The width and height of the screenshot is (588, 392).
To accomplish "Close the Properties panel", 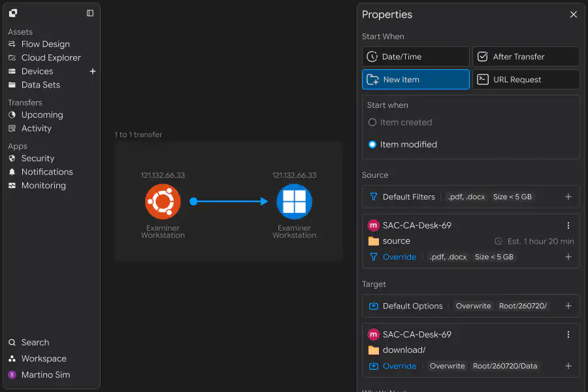I will pyautogui.click(x=574, y=14).
